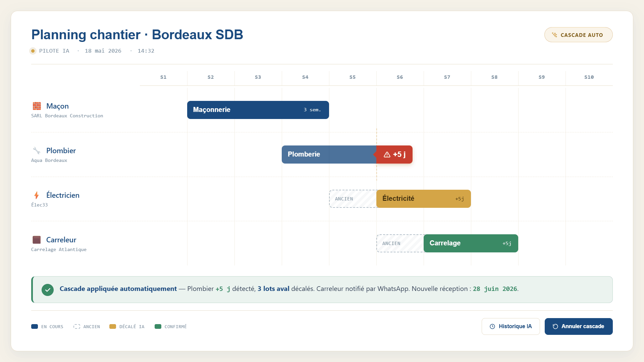Click the lightning bolt icon beside Électricien
Image resolution: width=644 pixels, height=362 pixels.
point(37,195)
